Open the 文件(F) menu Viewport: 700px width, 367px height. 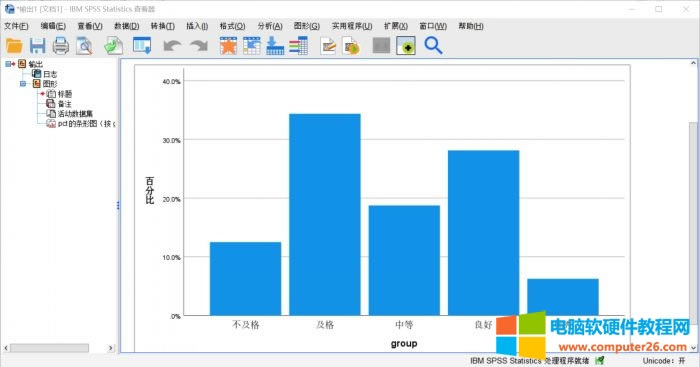16,26
